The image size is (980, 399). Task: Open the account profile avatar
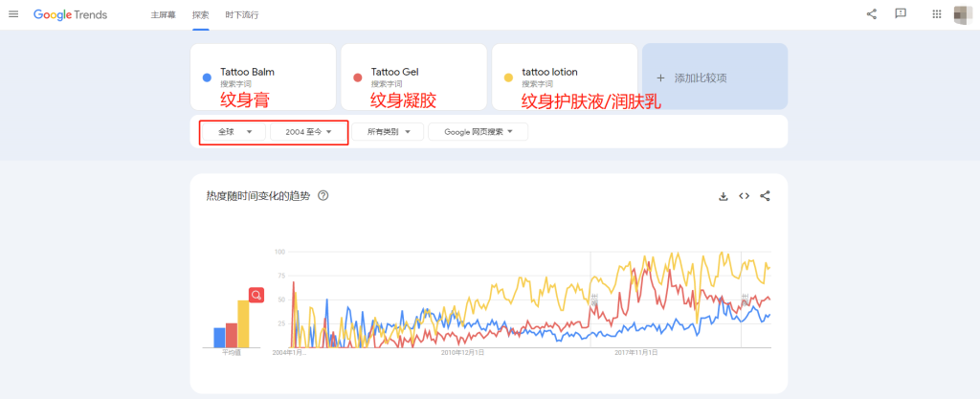coord(963,14)
